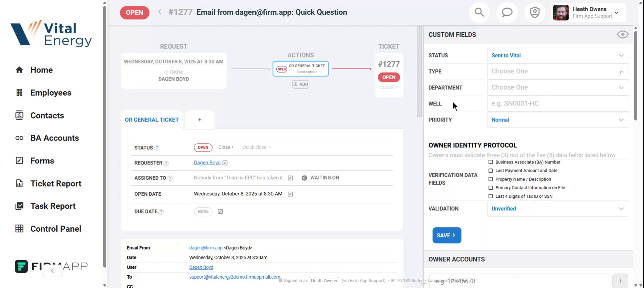Check Business Associate (BA) Number box
The image size is (644, 288).
[x=491, y=162]
